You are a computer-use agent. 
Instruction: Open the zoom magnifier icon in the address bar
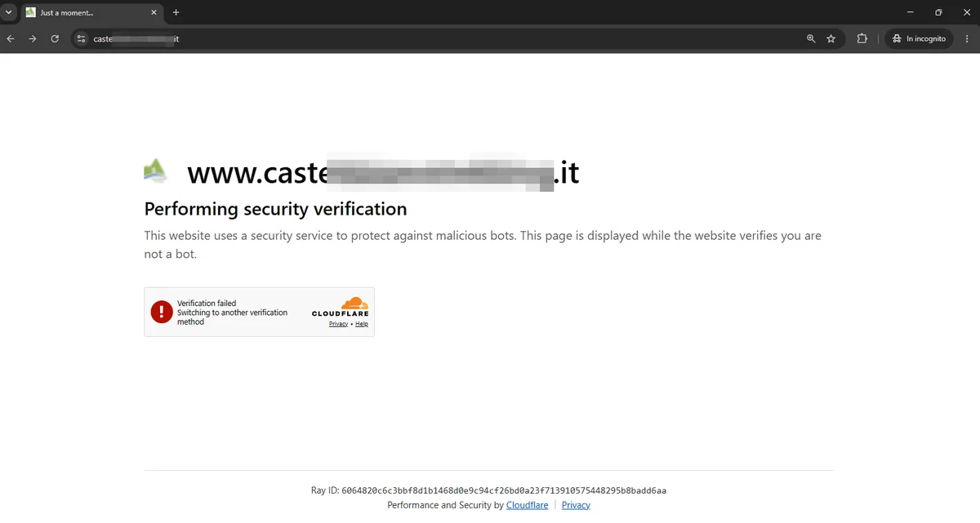tap(811, 38)
